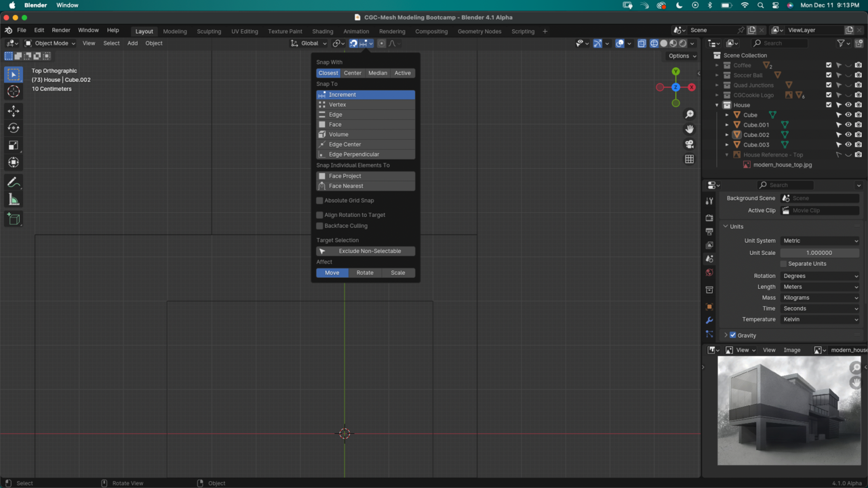868x488 pixels.
Task: Toggle camera view in viewport
Action: click(689, 144)
